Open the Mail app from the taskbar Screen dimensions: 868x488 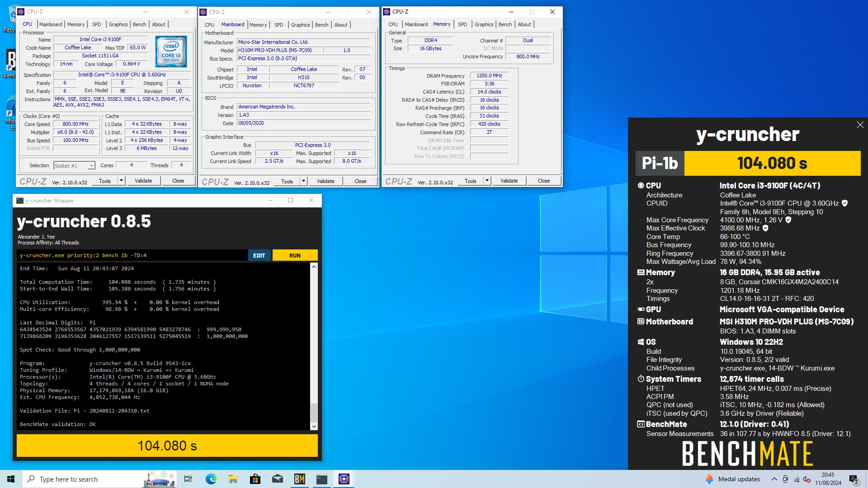coord(277,479)
